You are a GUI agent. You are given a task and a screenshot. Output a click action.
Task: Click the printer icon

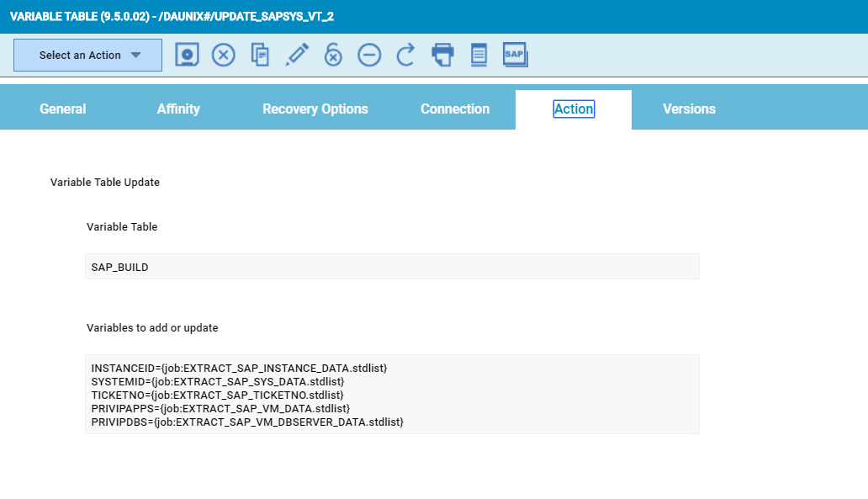[442, 56]
